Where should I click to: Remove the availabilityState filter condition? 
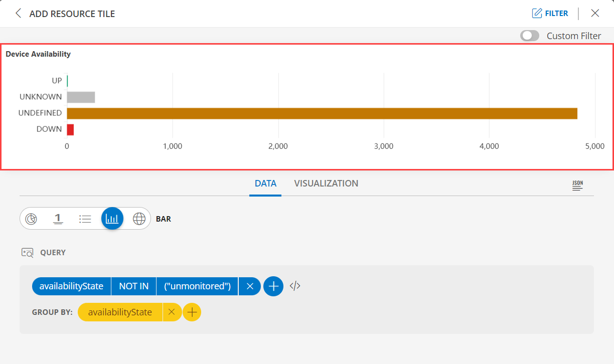249,286
